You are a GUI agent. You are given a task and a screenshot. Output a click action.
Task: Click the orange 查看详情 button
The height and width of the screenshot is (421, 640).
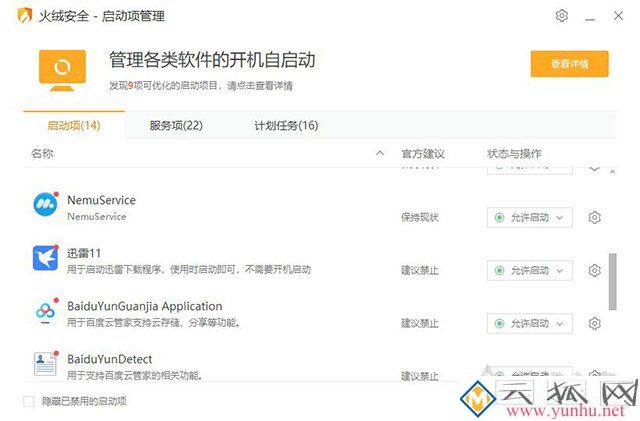click(x=569, y=64)
